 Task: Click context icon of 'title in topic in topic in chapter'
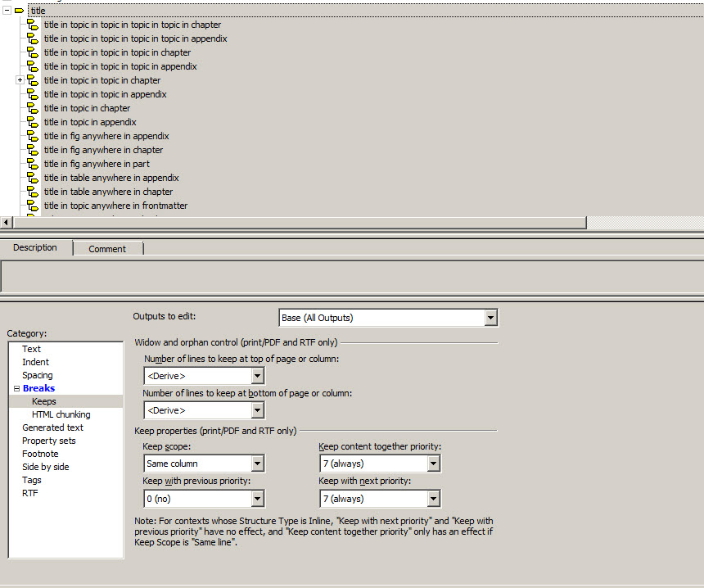click(33, 80)
